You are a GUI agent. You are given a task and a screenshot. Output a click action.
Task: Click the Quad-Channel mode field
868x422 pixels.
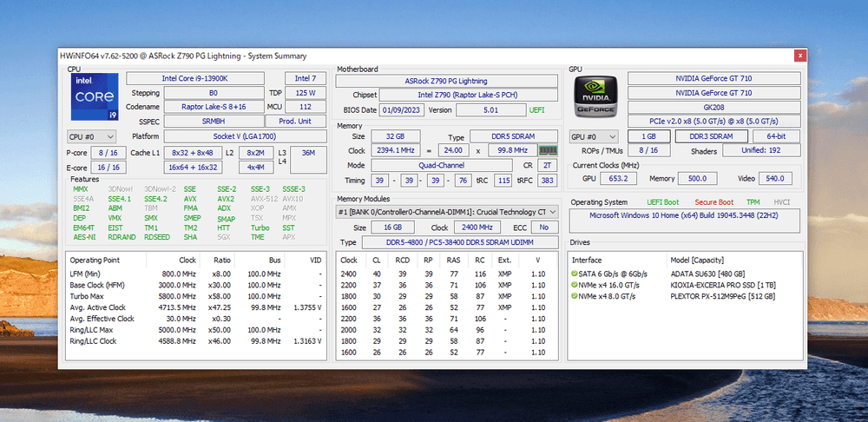pos(442,165)
